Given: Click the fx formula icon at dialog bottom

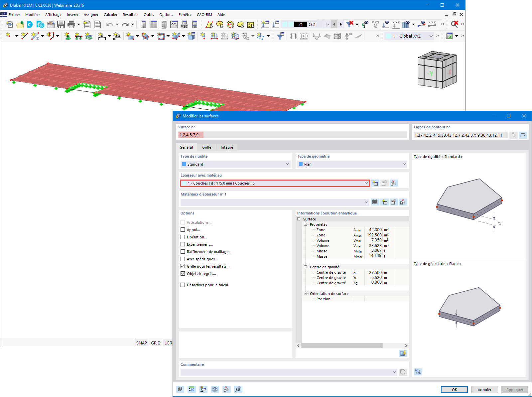Looking at the screenshot, I should 238,389.
